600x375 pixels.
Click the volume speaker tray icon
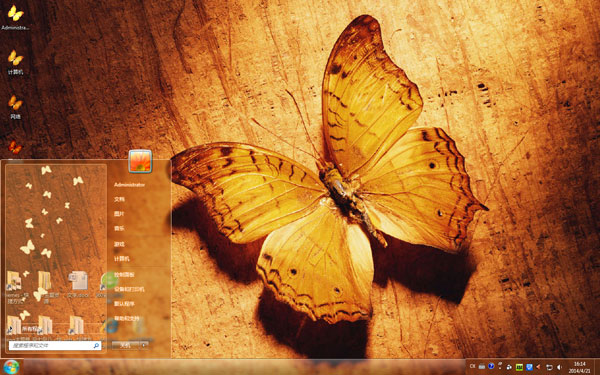point(559,367)
